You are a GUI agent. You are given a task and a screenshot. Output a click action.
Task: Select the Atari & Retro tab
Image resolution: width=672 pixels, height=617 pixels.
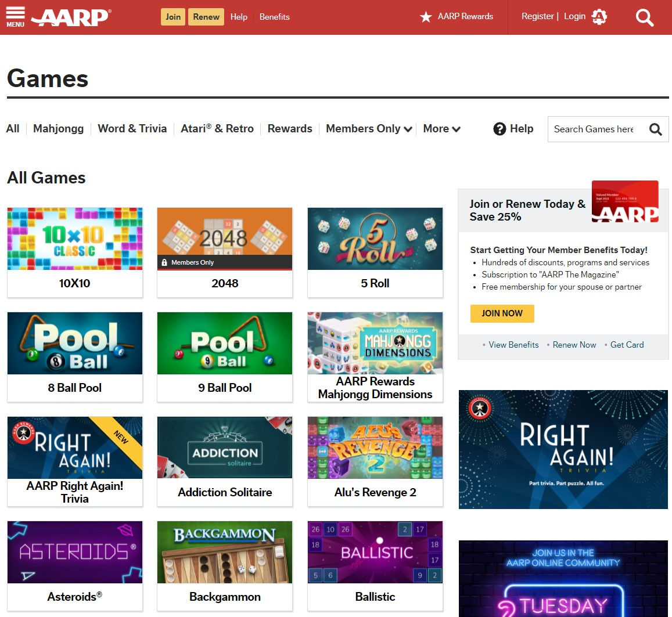(217, 129)
